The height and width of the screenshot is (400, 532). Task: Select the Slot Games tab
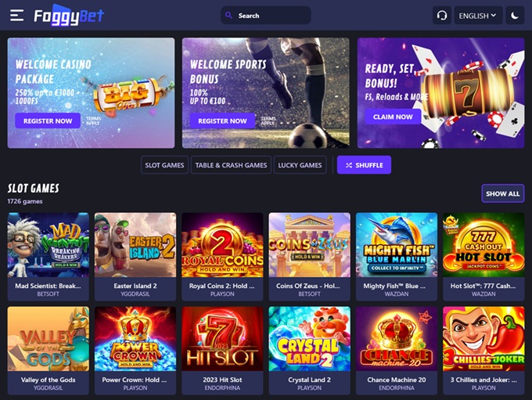click(164, 165)
